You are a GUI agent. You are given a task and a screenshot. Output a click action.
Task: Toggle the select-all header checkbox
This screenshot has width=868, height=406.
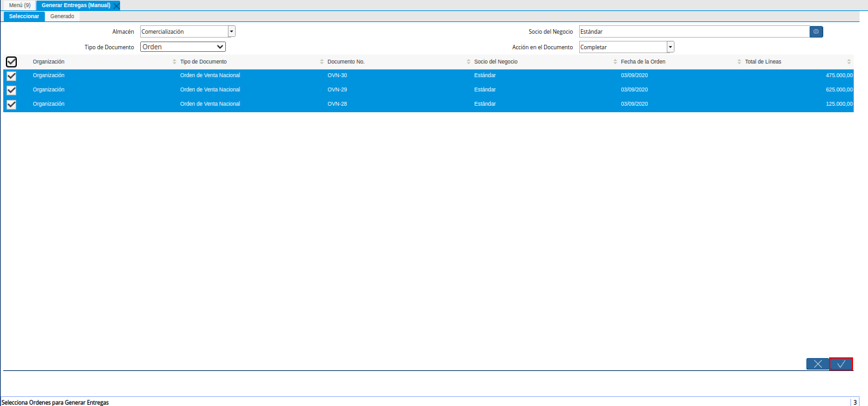11,62
